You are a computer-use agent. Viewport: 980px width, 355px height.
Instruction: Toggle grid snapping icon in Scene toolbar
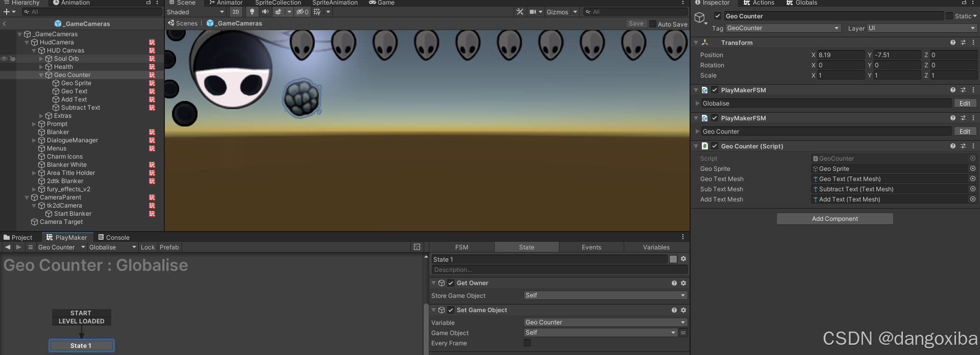click(x=317, y=12)
